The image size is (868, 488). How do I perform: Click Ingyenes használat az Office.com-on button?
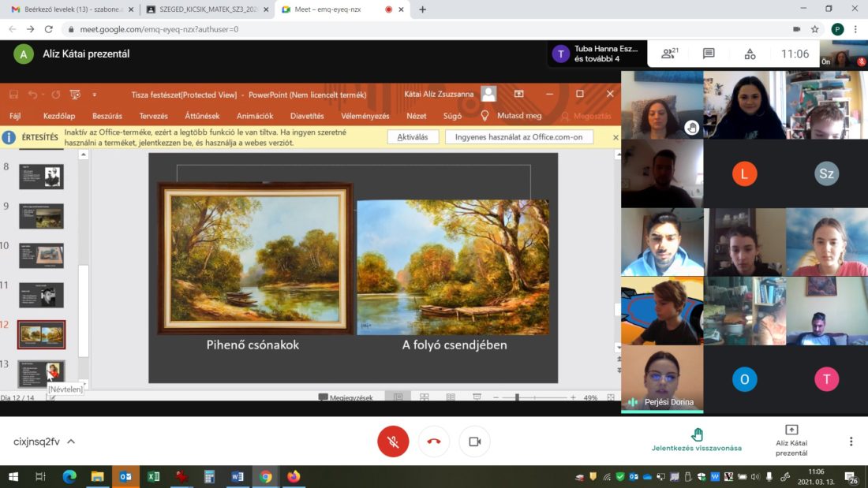coord(518,136)
